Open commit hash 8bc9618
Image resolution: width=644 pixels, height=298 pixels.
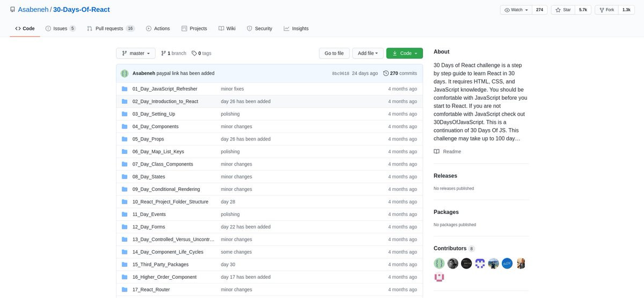pyautogui.click(x=341, y=73)
